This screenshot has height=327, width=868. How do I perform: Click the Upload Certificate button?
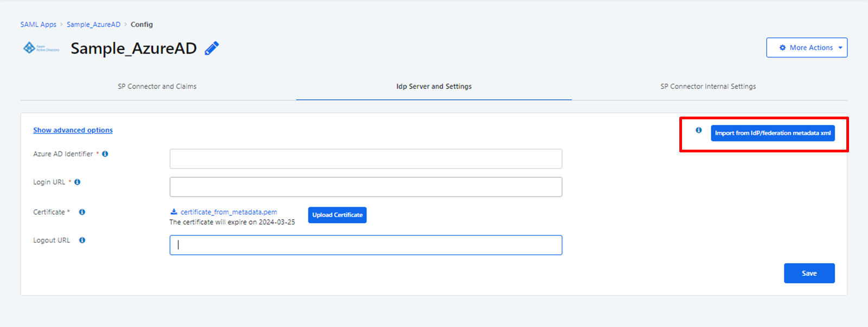(337, 215)
